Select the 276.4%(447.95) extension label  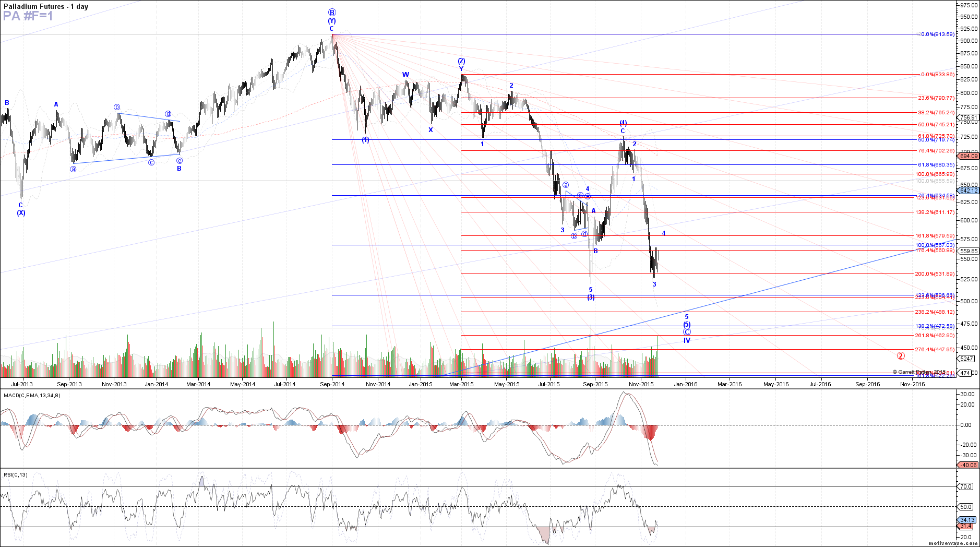pyautogui.click(x=935, y=350)
